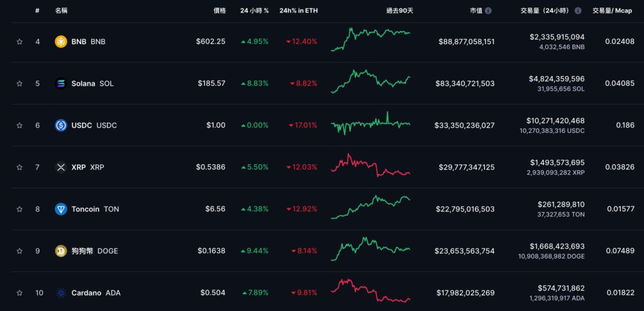Open the 狗狗幣 DOGE name link
Screen dimensions: 644x311
pos(94,251)
